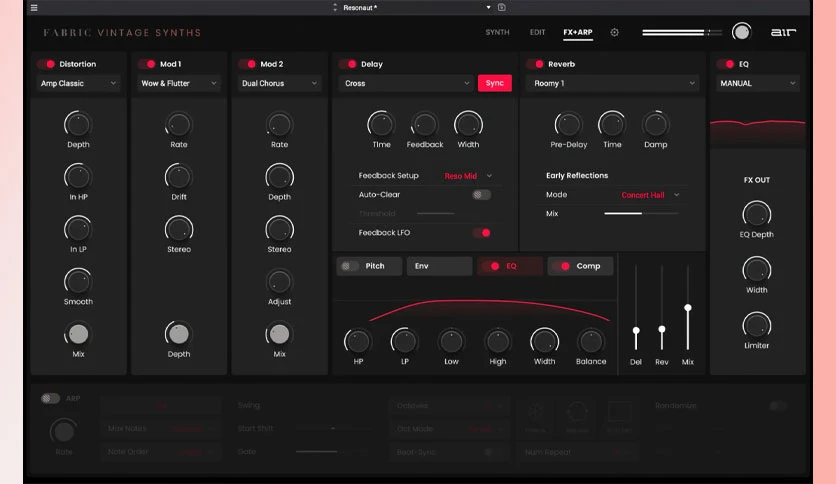This screenshot has height=484, width=836.
Task: Click the red Sync button
Action: [x=494, y=83]
